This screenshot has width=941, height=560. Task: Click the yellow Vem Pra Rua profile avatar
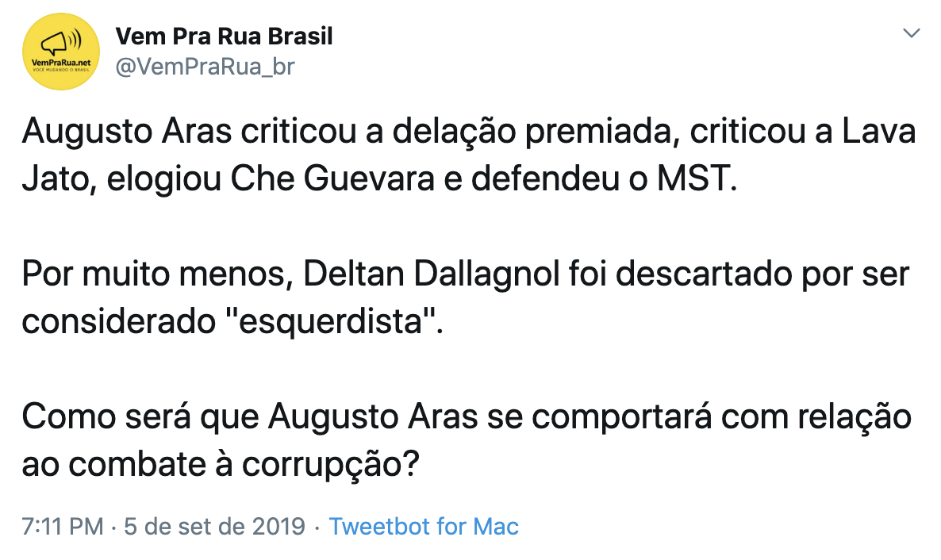coord(60,52)
